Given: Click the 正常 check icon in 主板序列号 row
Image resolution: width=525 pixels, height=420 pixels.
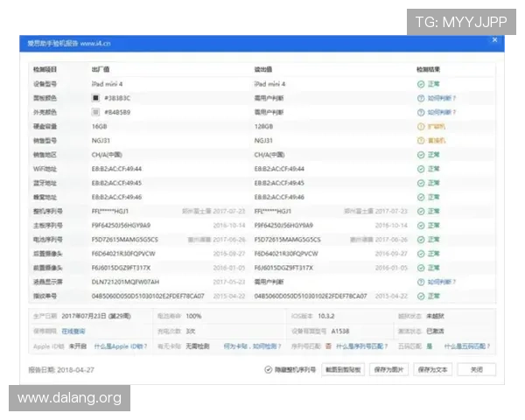Looking at the screenshot, I should click(421, 226).
